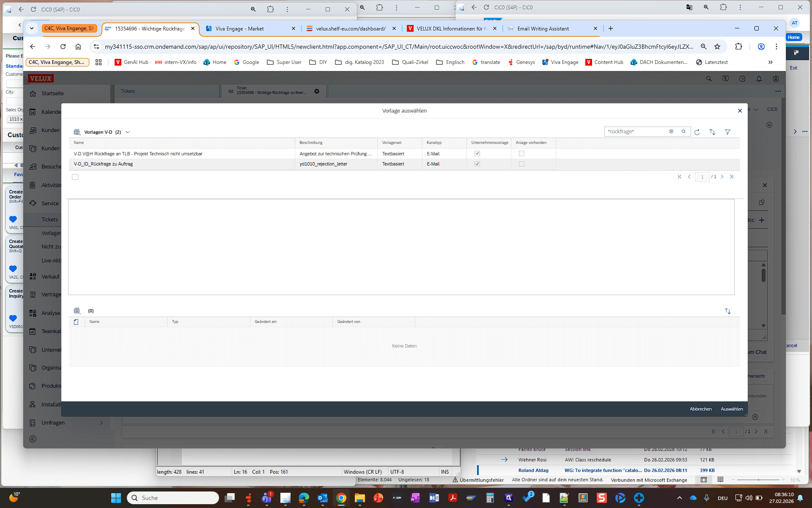Reload the Chrome page
The image size is (812, 508).
pyautogui.click(x=63, y=47)
